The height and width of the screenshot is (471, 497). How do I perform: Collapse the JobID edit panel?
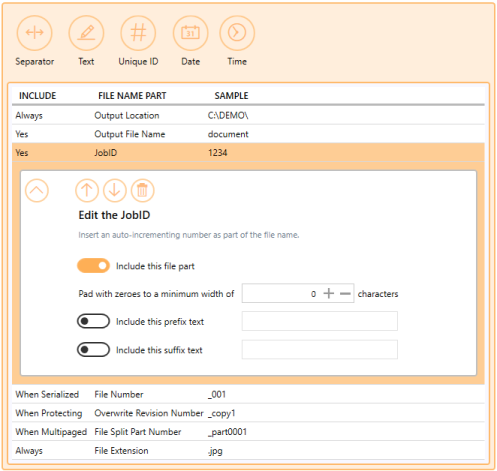[x=37, y=191]
